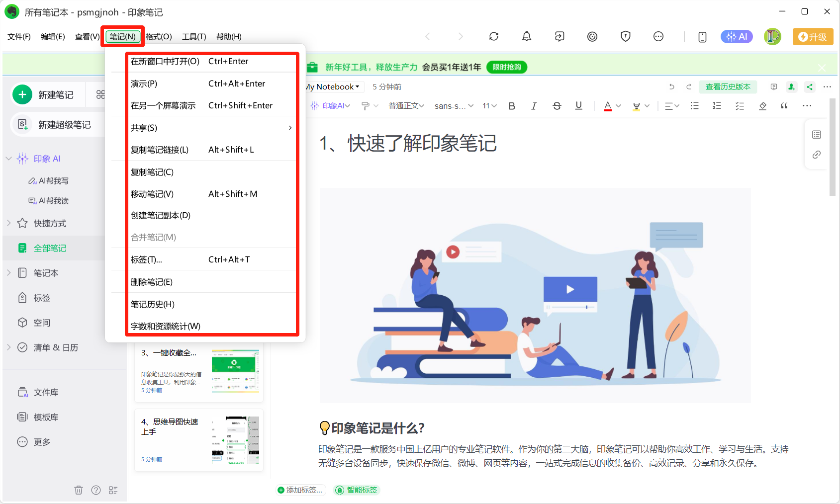840x504 pixels.
Task: Open the more options ellipsis in note header
Action: 827,86
